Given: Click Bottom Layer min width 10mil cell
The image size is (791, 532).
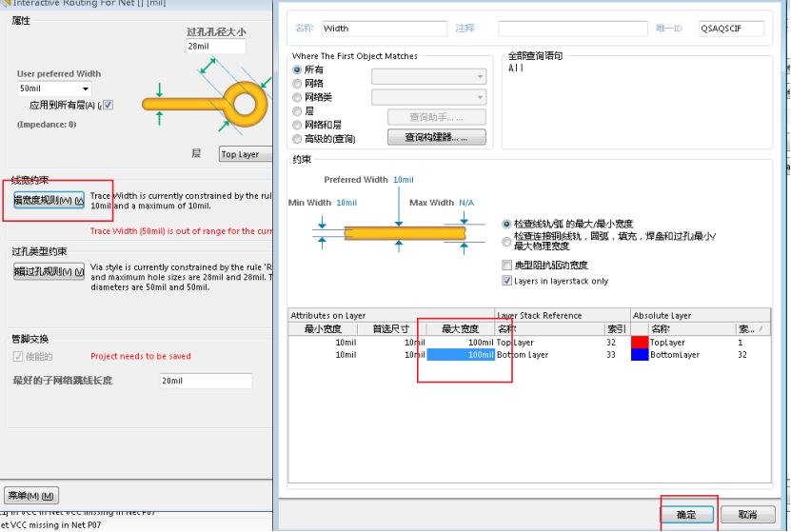Looking at the screenshot, I should (x=324, y=355).
